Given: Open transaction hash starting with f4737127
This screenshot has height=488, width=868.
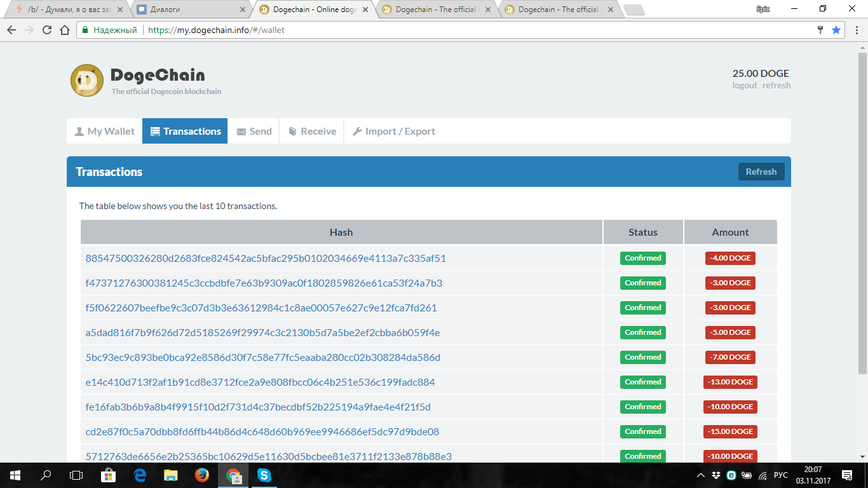Looking at the screenshot, I should [264, 283].
